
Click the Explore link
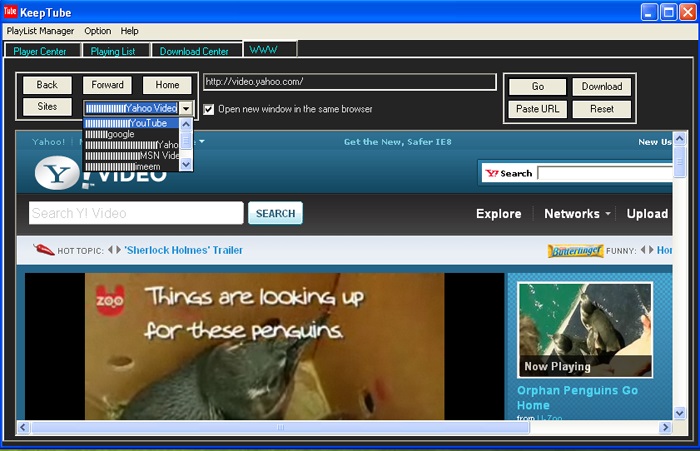point(498,214)
